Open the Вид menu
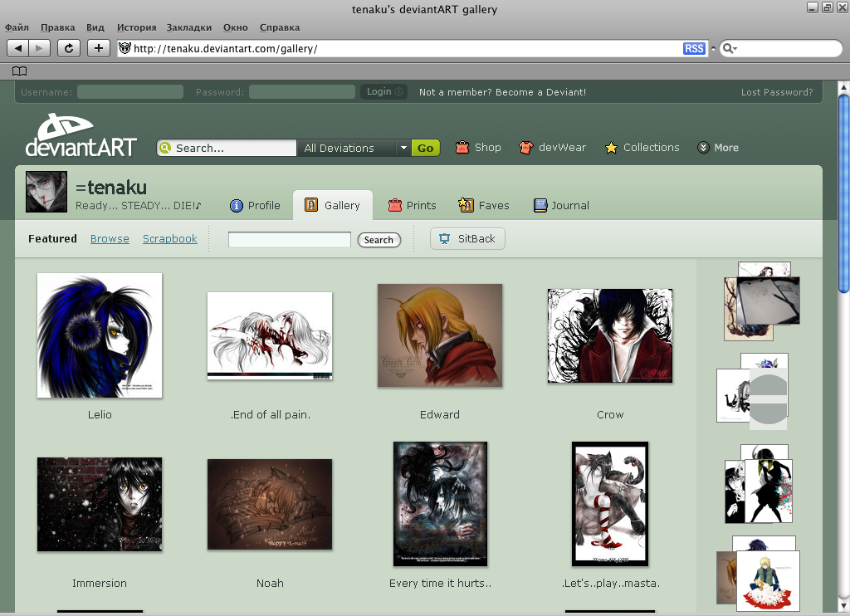The width and height of the screenshot is (850, 616). click(95, 27)
